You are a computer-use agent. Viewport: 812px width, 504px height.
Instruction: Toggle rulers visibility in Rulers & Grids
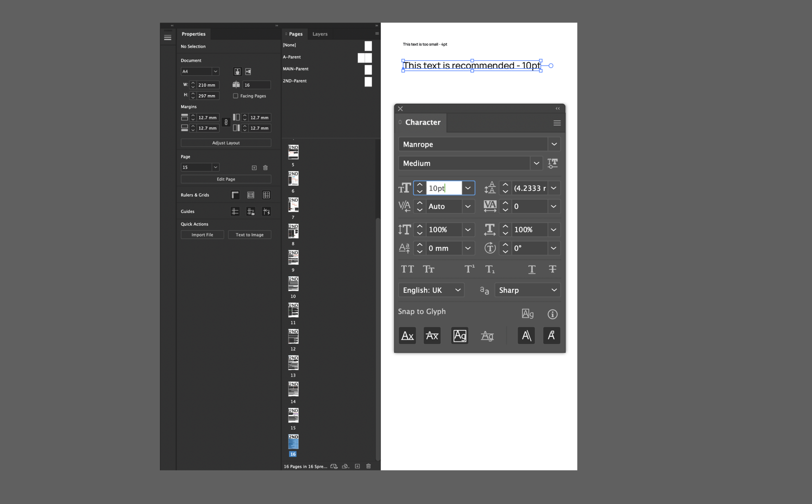click(235, 195)
